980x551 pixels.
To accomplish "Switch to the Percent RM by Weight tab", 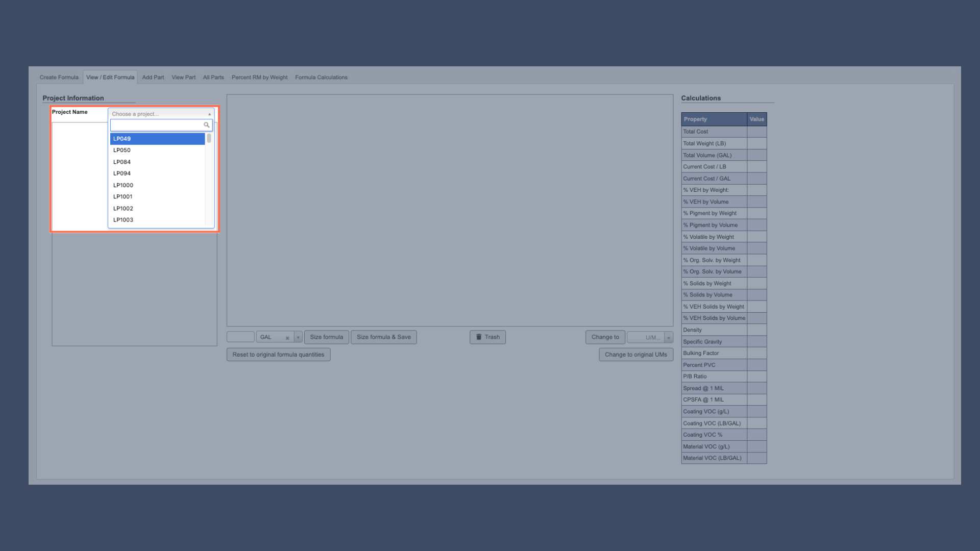I will click(x=259, y=77).
